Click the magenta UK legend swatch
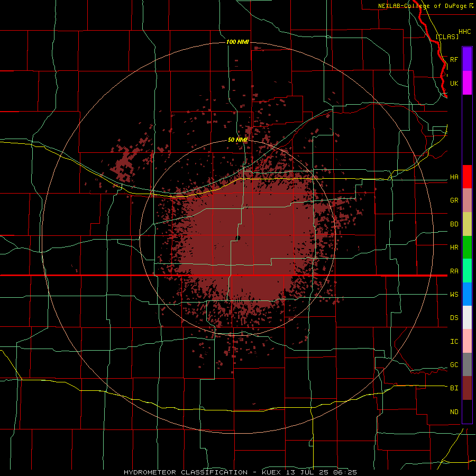The width and height of the screenshot is (476, 476). [467, 83]
